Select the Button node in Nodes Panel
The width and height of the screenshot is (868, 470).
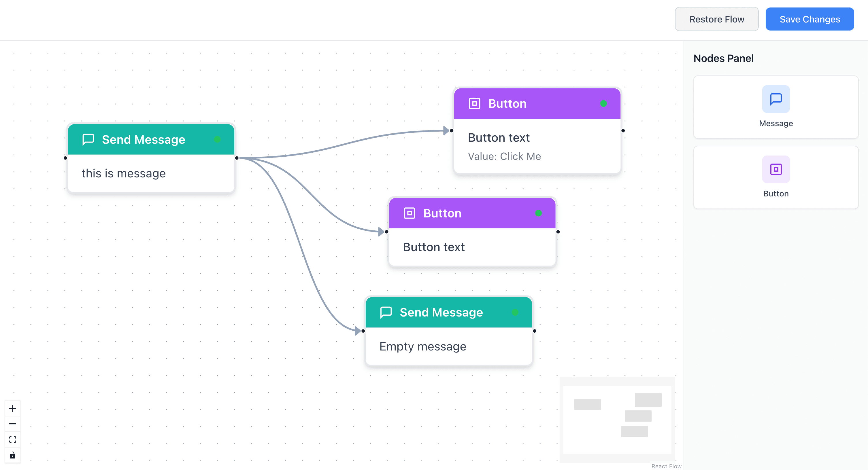[776, 177]
